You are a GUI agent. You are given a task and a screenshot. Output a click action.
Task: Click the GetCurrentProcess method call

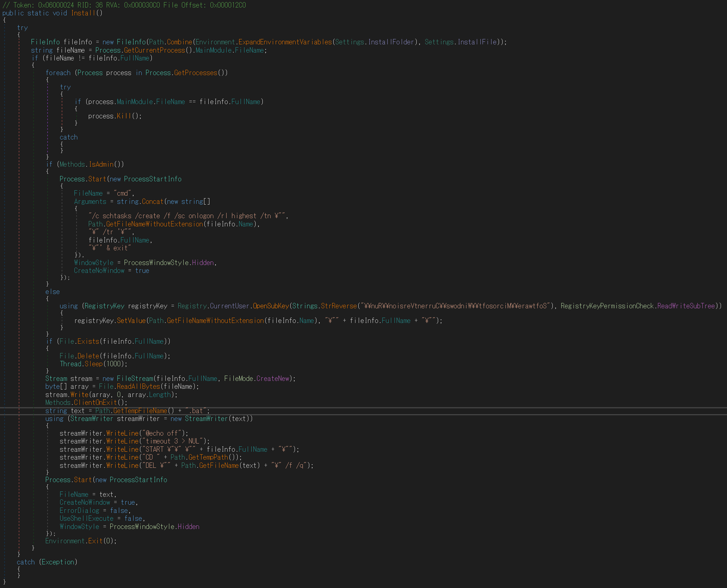(154, 50)
